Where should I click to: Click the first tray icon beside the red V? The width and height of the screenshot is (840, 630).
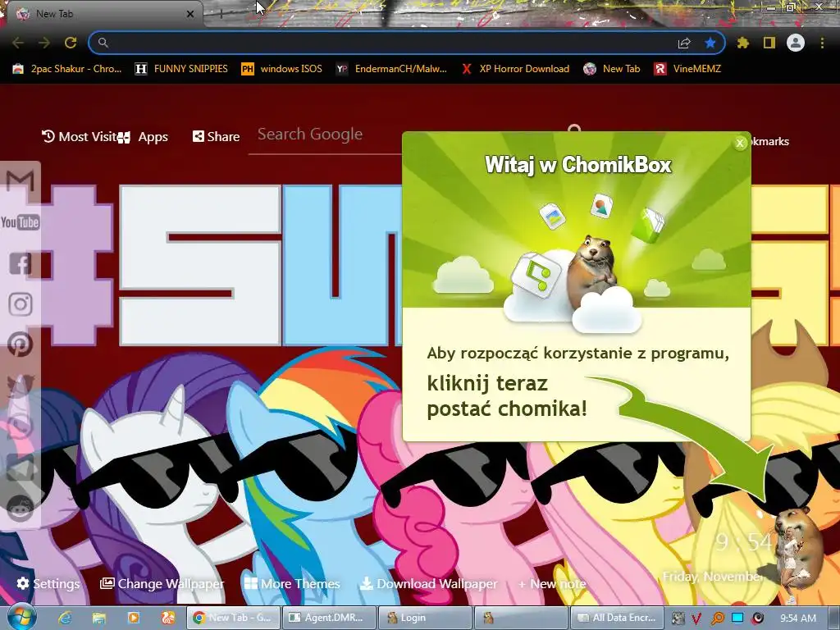tap(678, 619)
